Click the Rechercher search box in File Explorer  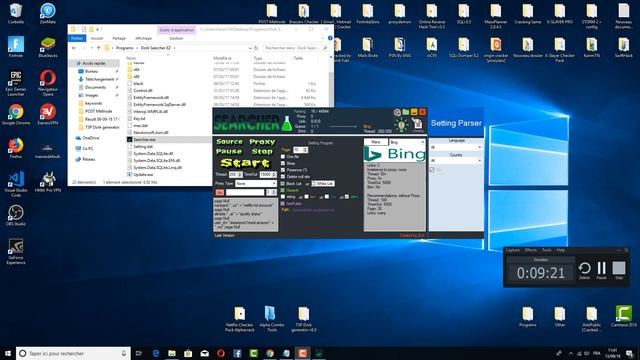pos(296,48)
